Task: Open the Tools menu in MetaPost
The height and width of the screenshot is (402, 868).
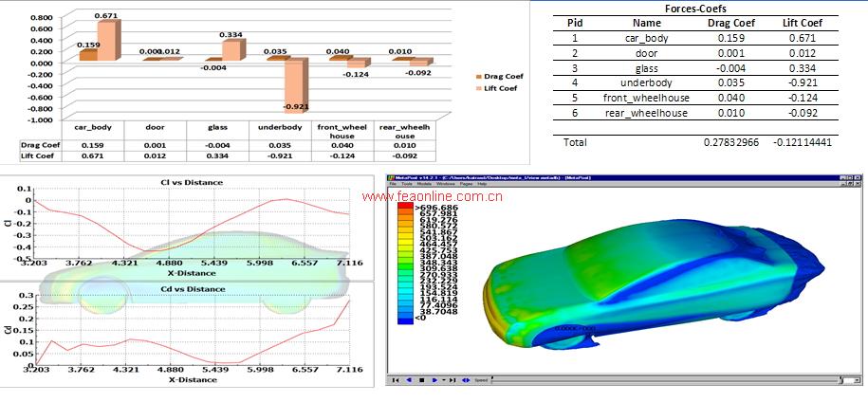Action: tap(406, 184)
